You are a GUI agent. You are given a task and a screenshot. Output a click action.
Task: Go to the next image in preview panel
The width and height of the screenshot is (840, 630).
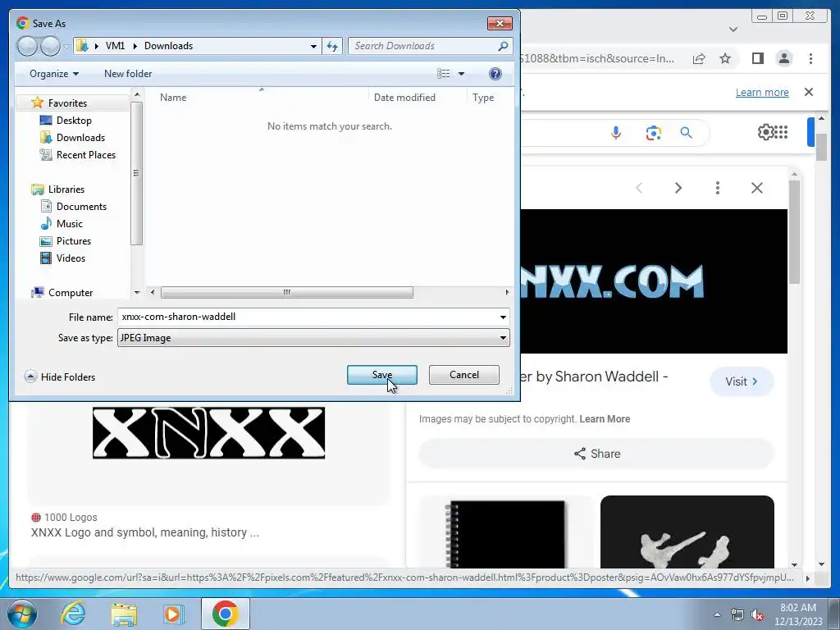pos(678,188)
